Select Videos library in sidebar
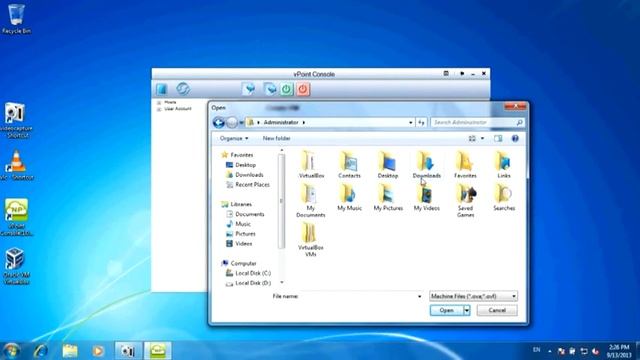This screenshot has height=360, width=640. [239, 244]
